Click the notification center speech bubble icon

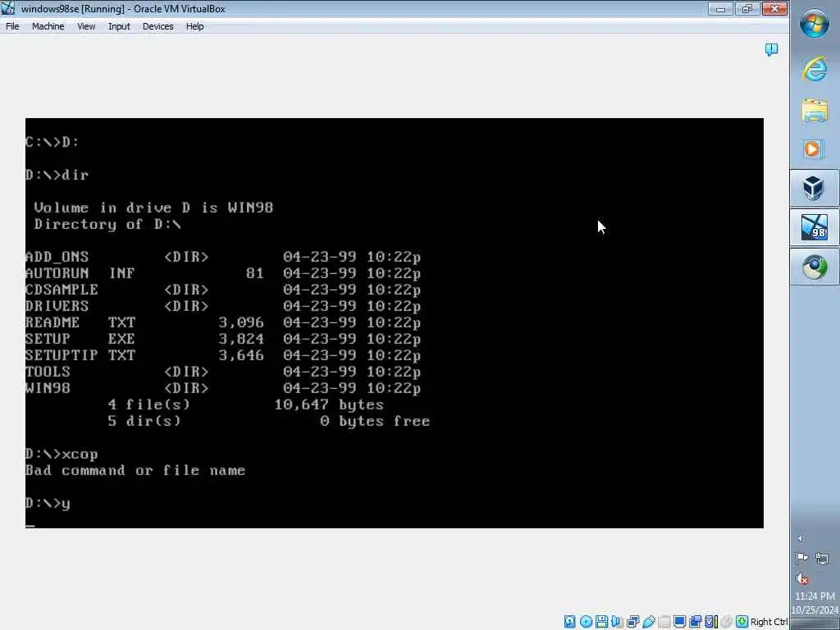771,50
